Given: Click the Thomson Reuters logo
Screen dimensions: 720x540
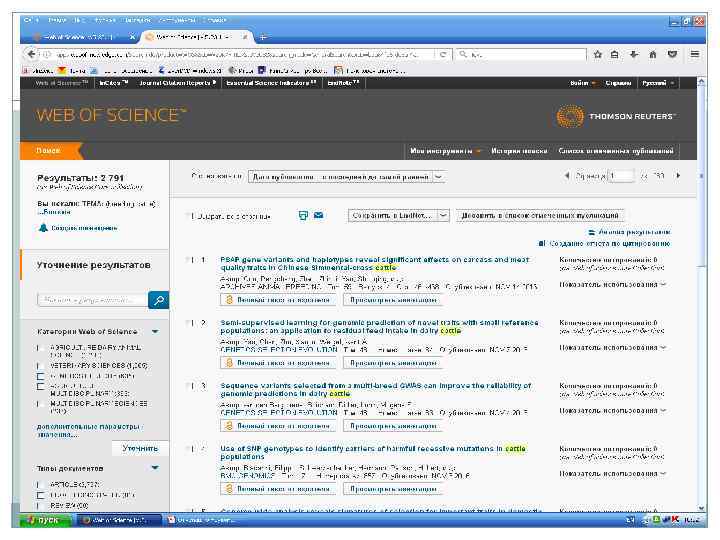Looking at the screenshot, I should tap(615, 116).
